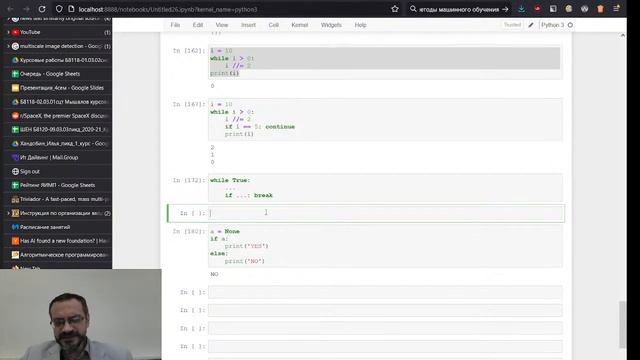Image resolution: width=640 pixels, height=360 pixels.
Task: Open the shield tracking protection icon
Action: tap(59, 9)
